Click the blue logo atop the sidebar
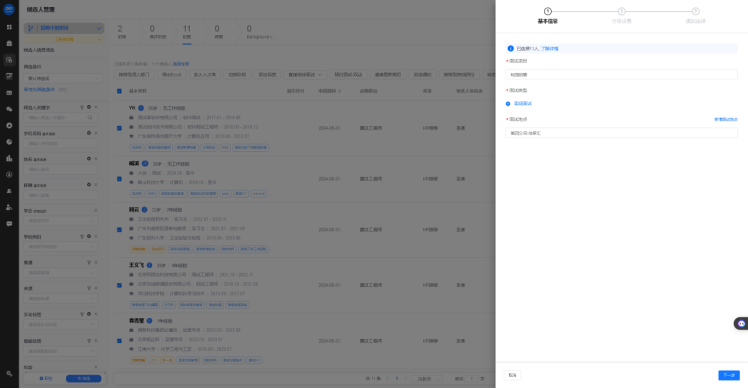Image resolution: width=748 pixels, height=389 pixels. 9,9
